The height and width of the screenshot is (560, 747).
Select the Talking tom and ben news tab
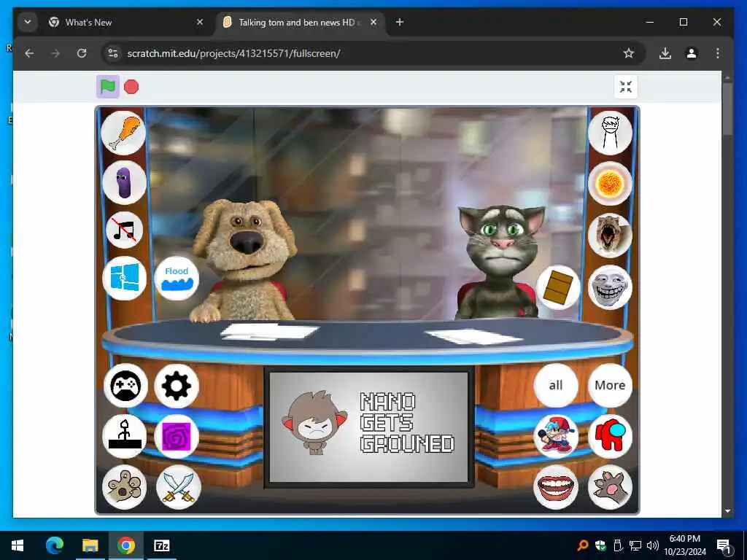tap(300, 23)
